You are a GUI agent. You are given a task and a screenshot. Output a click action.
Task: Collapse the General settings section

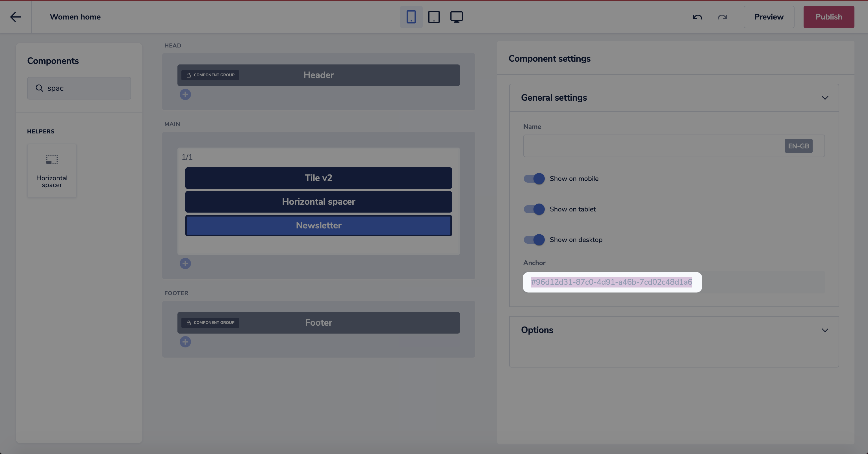pos(824,98)
